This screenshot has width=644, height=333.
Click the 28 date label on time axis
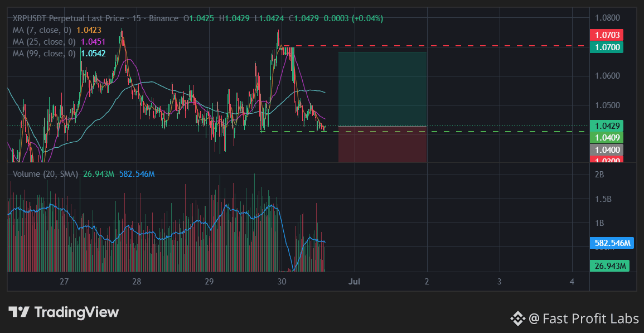(137, 282)
